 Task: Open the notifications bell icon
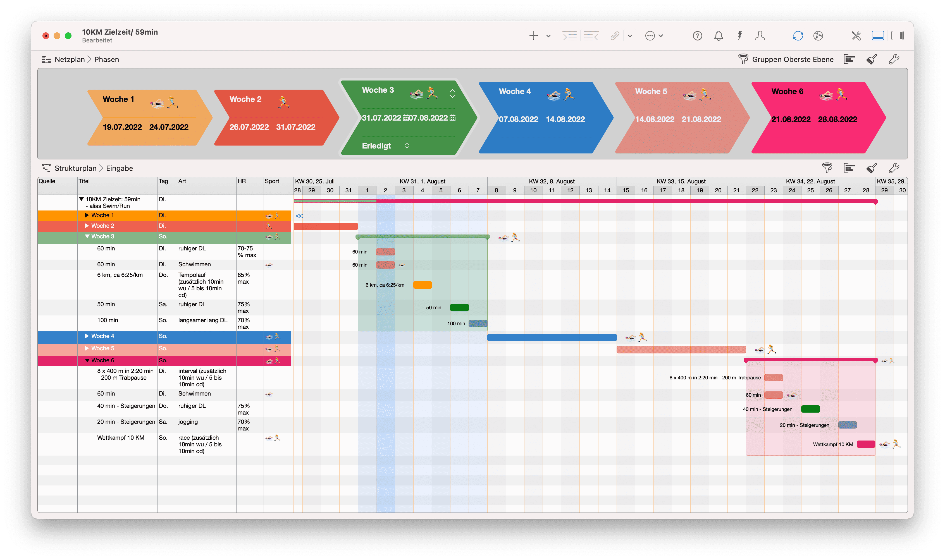[719, 35]
